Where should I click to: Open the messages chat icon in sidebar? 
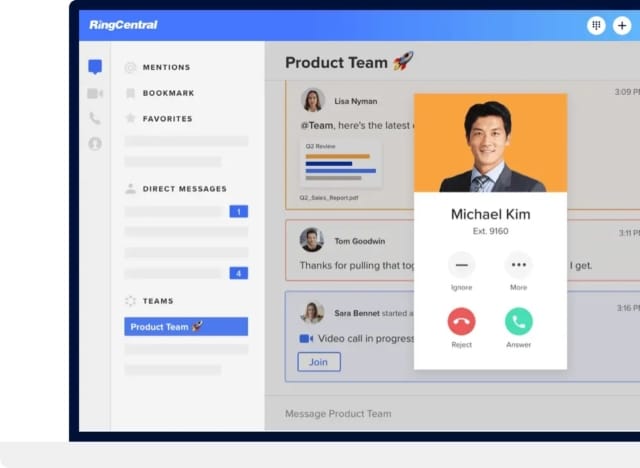[95, 68]
